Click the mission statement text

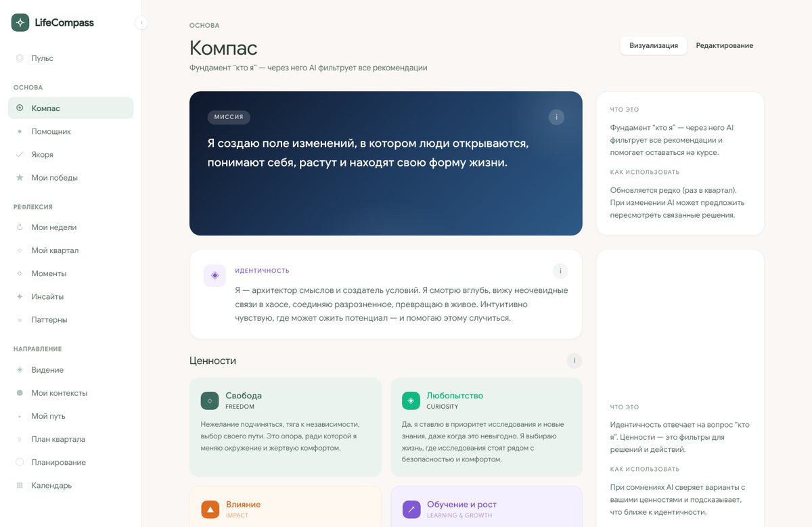click(x=368, y=153)
